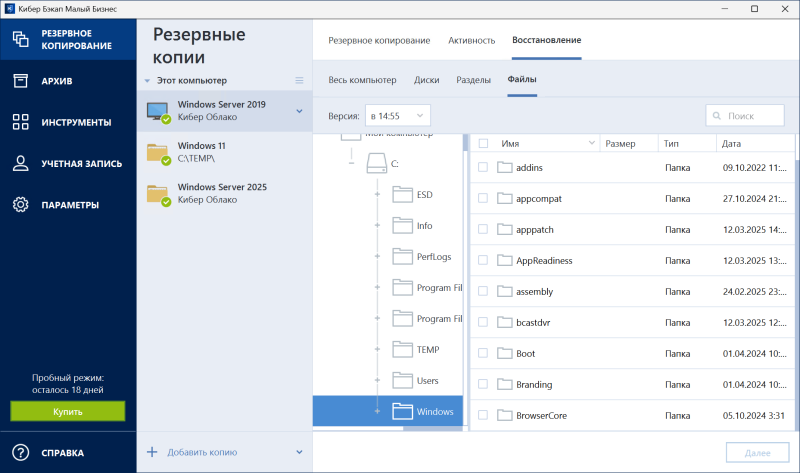800x473 pixels.
Task: Open the Add backup dropdown arrow
Action: tap(299, 452)
